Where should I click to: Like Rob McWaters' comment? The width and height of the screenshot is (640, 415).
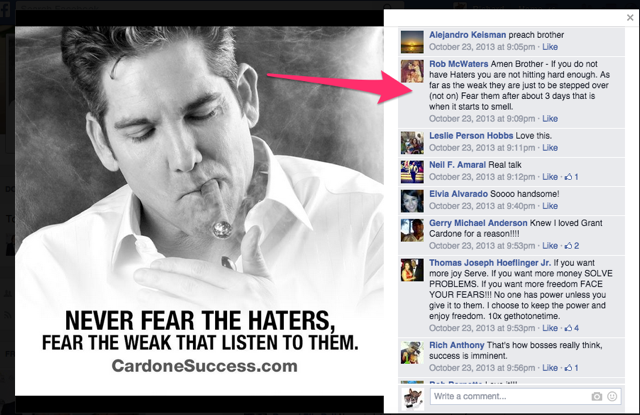point(550,119)
